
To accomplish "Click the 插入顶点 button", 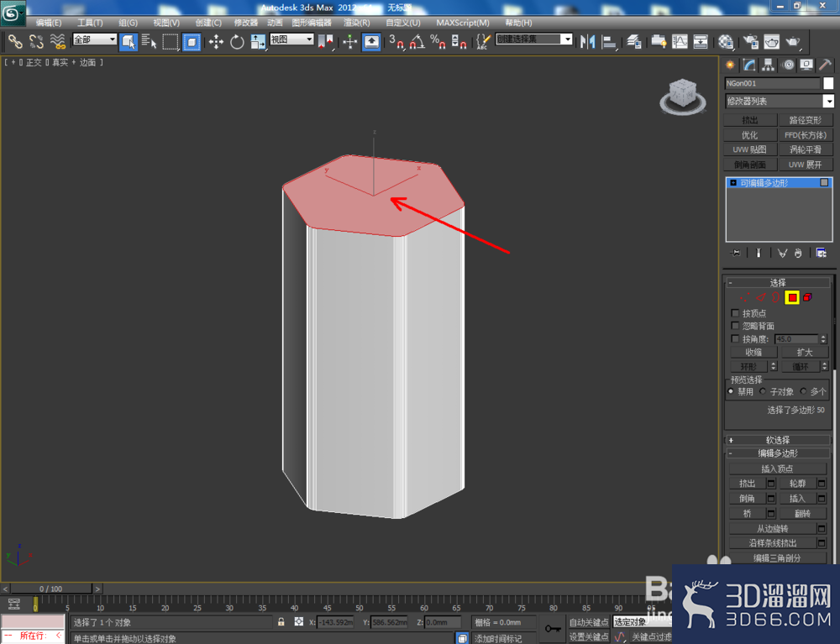I will tap(777, 469).
